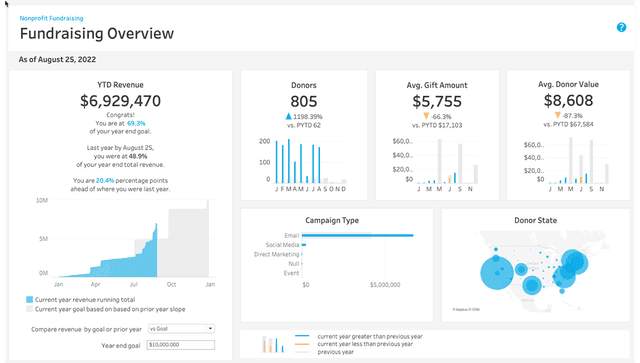Image resolution: width=640 pixels, height=363 pixels.
Task: Select the Email bar in Campaign Type
Action: (358, 235)
